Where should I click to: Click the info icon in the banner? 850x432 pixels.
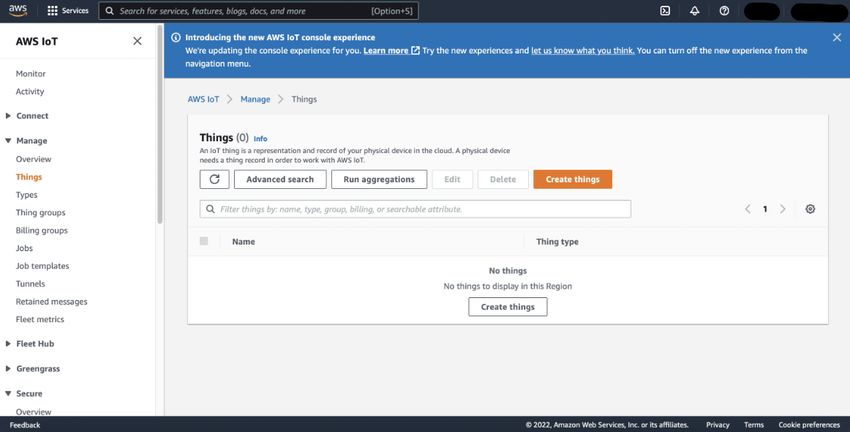coord(176,37)
